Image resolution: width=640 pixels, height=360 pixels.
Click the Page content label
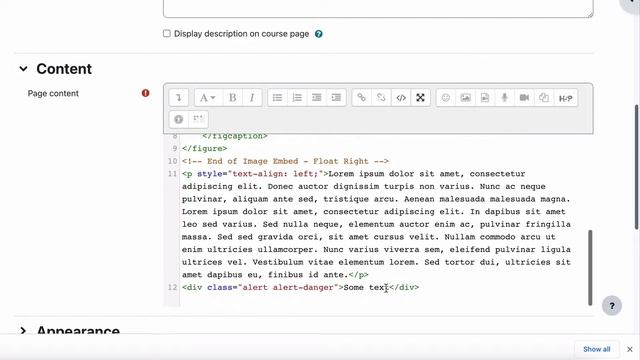tap(53, 93)
